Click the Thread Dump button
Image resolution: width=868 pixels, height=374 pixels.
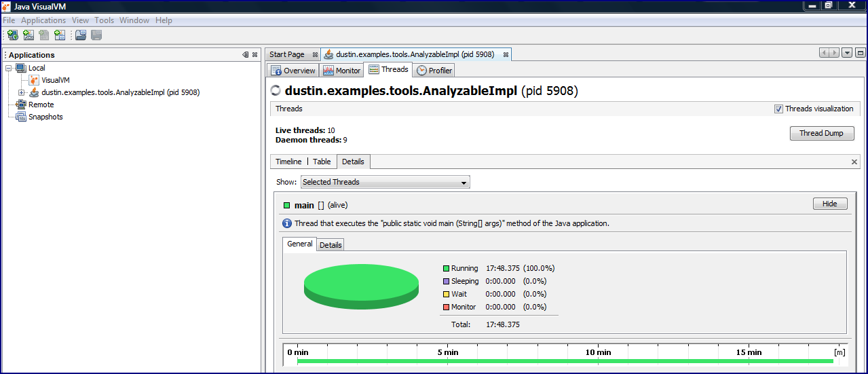tap(821, 133)
